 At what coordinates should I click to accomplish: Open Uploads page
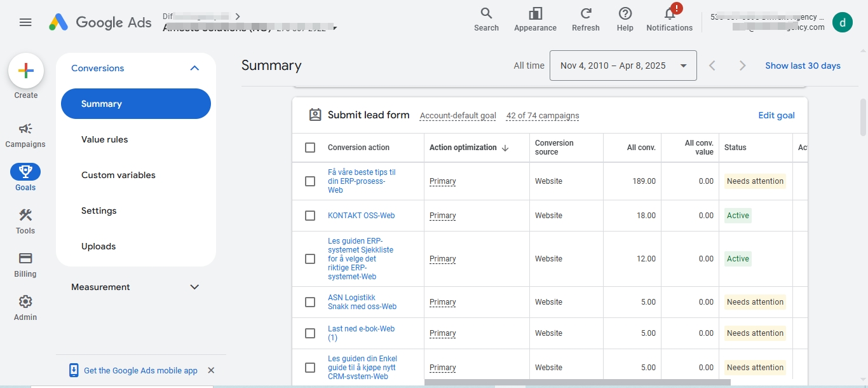click(x=98, y=246)
